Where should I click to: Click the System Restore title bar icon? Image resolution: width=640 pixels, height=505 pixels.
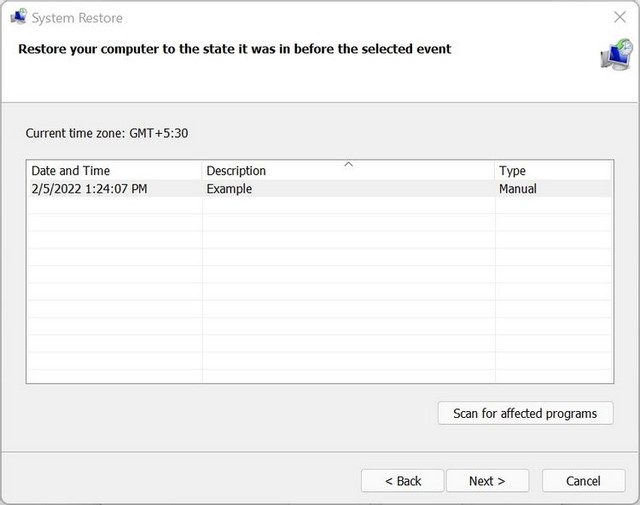[x=18, y=17]
